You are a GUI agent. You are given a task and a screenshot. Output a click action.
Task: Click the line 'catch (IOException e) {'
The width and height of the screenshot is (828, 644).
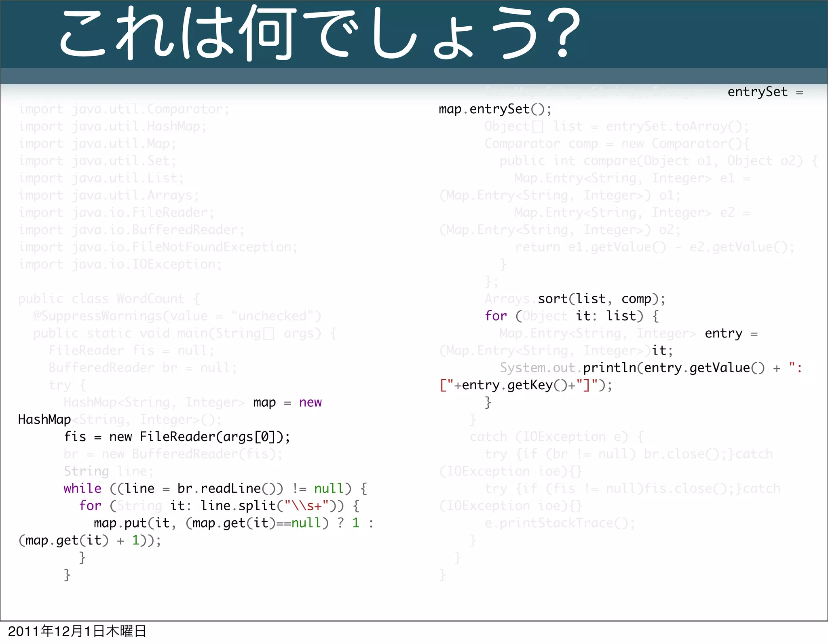pos(556,437)
